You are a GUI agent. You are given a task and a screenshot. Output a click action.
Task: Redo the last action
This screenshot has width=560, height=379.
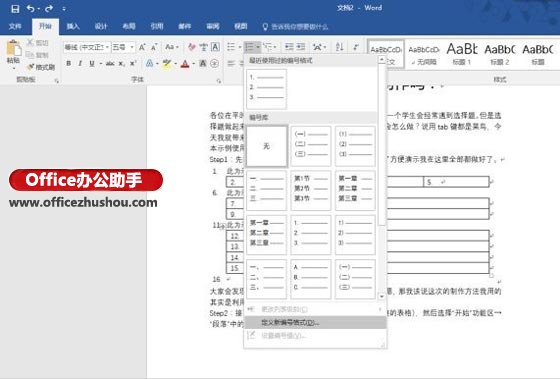49,9
